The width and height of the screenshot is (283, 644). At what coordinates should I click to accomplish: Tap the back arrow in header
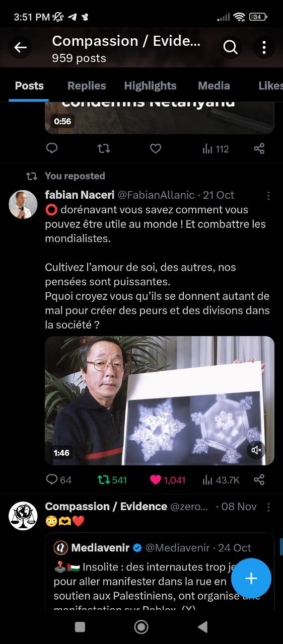pyautogui.click(x=20, y=48)
